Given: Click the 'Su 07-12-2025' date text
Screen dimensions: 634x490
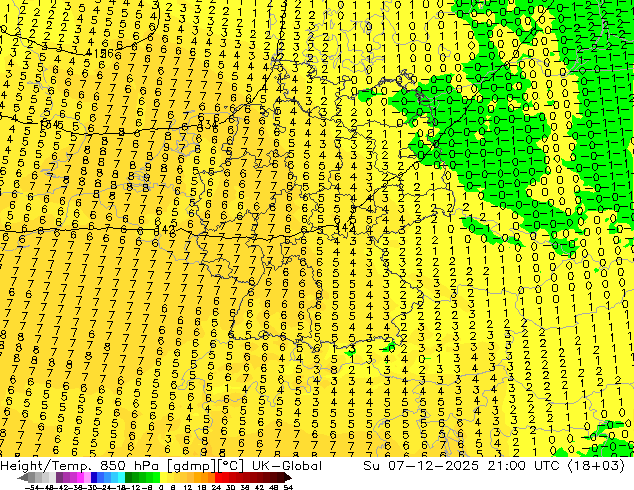Looking at the screenshot, I should [x=421, y=466].
